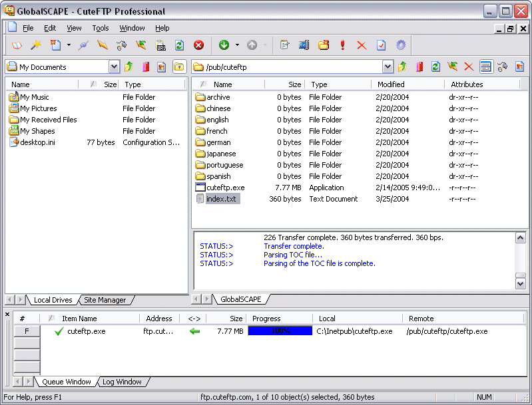The height and width of the screenshot is (405, 532).
Task: Open the Download button dropdown arrow
Action: pos(237,45)
